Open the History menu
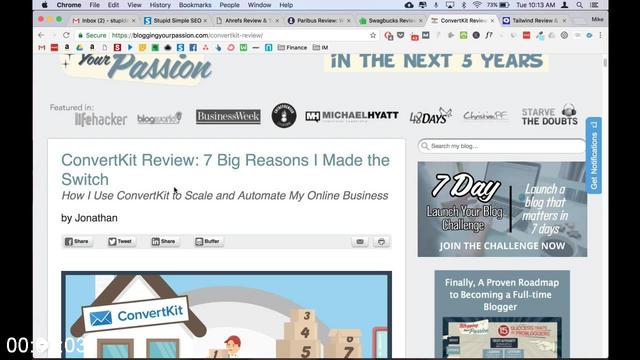 (x=160, y=5)
